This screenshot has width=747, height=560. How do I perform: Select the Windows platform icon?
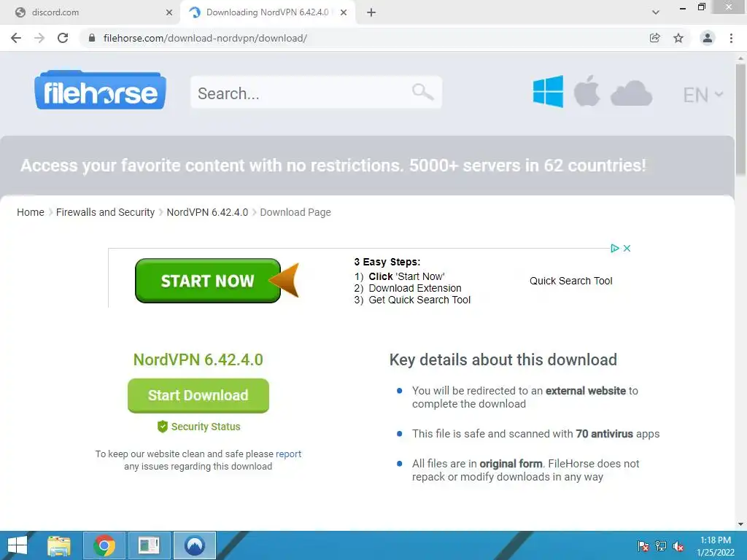pos(548,91)
